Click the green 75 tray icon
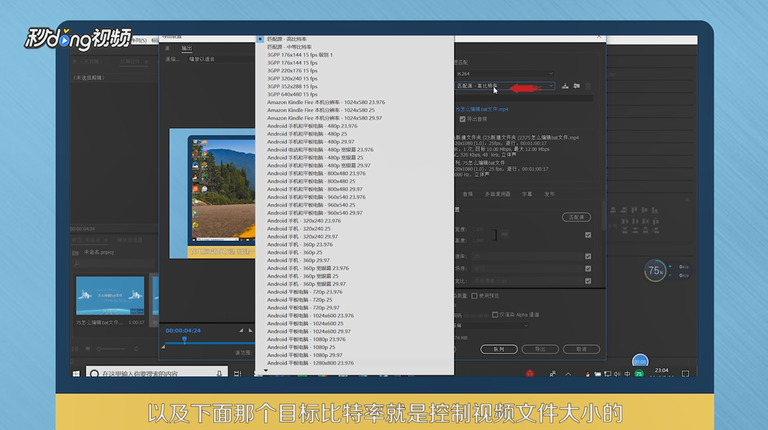The height and width of the screenshot is (430, 768). pos(639,374)
